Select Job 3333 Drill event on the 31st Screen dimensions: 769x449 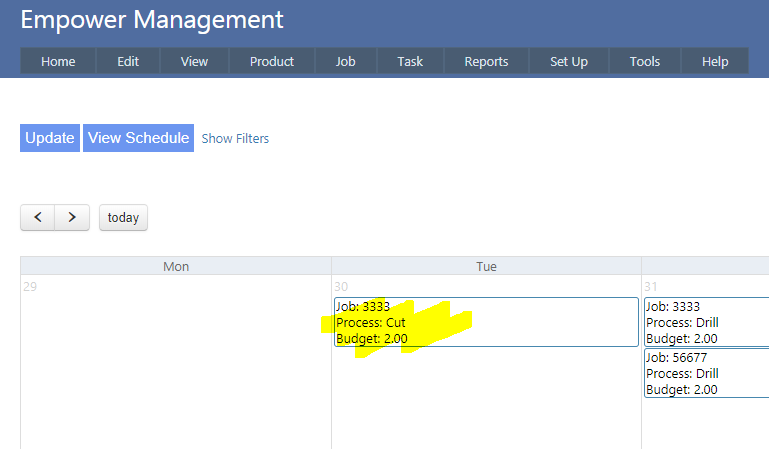tap(706, 322)
